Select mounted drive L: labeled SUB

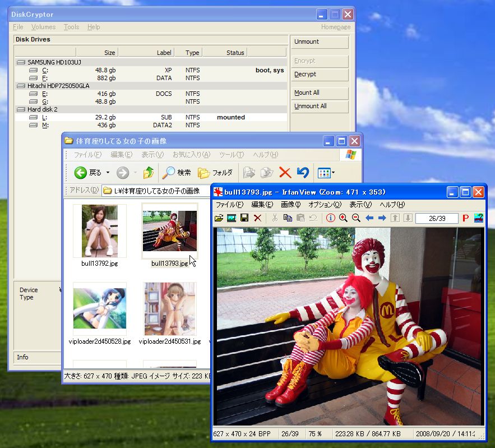pos(151,117)
